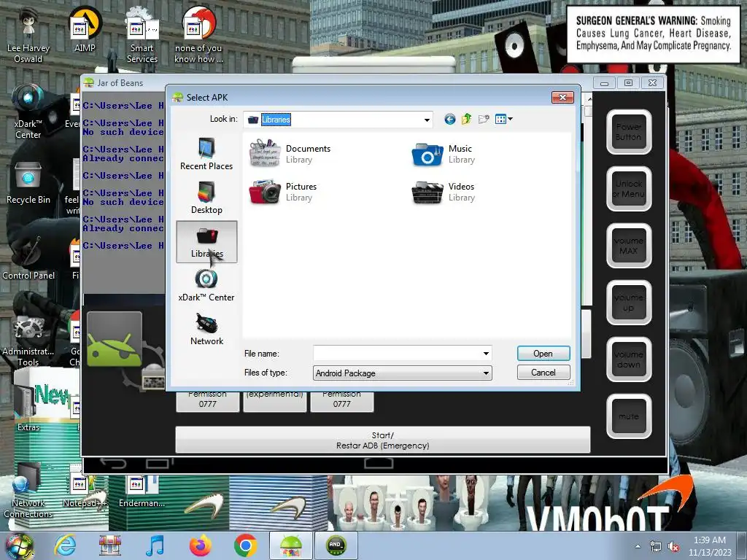Screen dimensions: 747x560
Task: Open the Documents library
Action: pos(290,154)
